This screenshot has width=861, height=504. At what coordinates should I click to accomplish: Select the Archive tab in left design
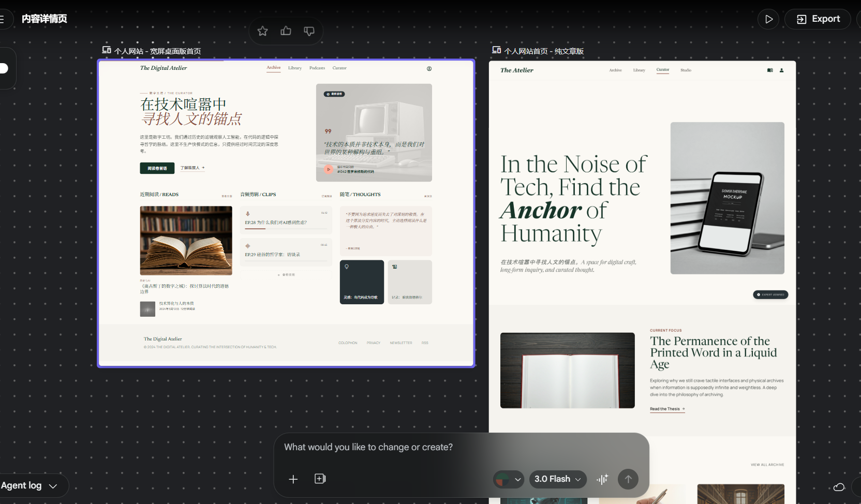coord(274,68)
